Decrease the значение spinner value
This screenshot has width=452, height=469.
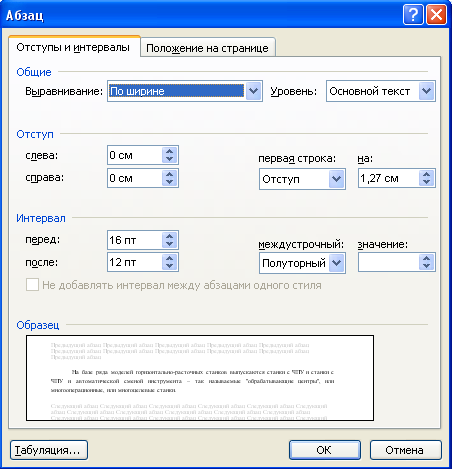(x=426, y=266)
